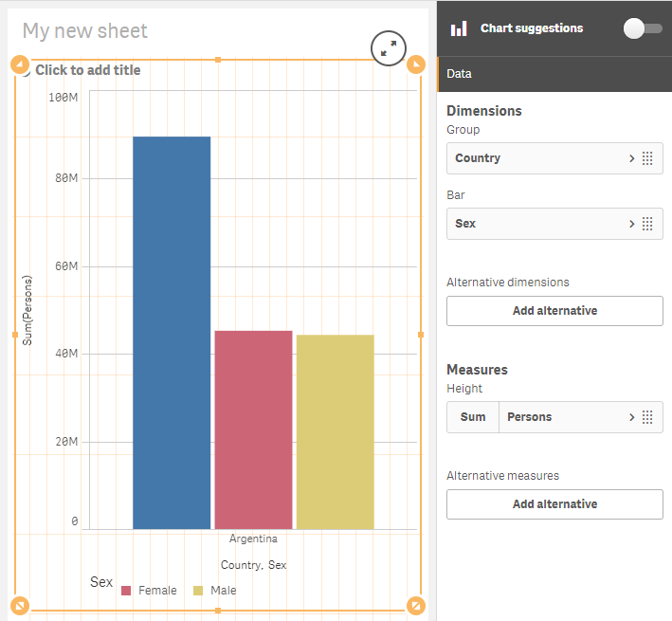Screen dimensions: 672x621
Task: Click the drag handle on Sex dimension
Action: tap(648, 224)
